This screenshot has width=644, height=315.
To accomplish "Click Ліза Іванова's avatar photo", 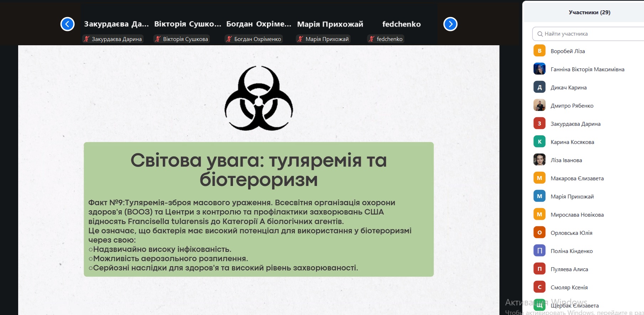I will point(539,160).
